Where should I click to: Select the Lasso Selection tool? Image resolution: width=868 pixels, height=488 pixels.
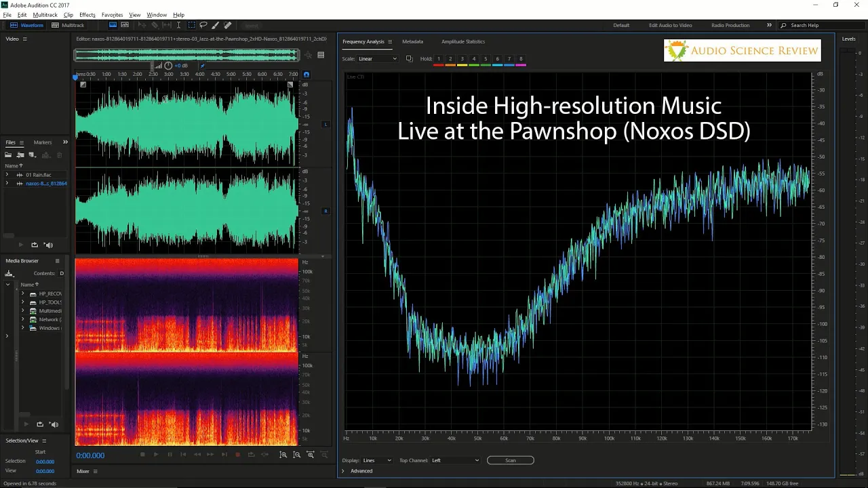click(x=203, y=25)
